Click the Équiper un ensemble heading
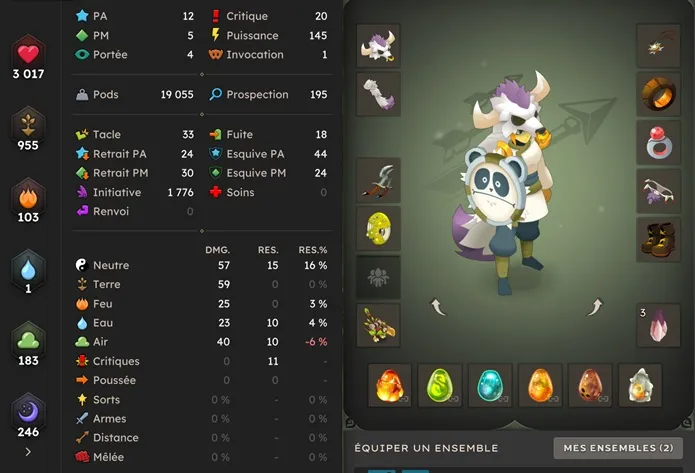 tap(426, 448)
